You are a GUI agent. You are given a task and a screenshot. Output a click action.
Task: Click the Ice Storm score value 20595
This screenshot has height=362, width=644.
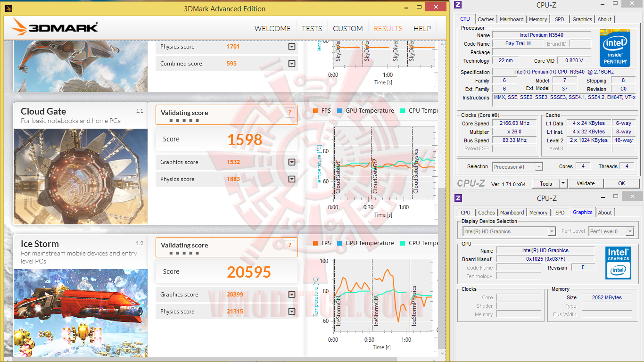click(x=249, y=272)
